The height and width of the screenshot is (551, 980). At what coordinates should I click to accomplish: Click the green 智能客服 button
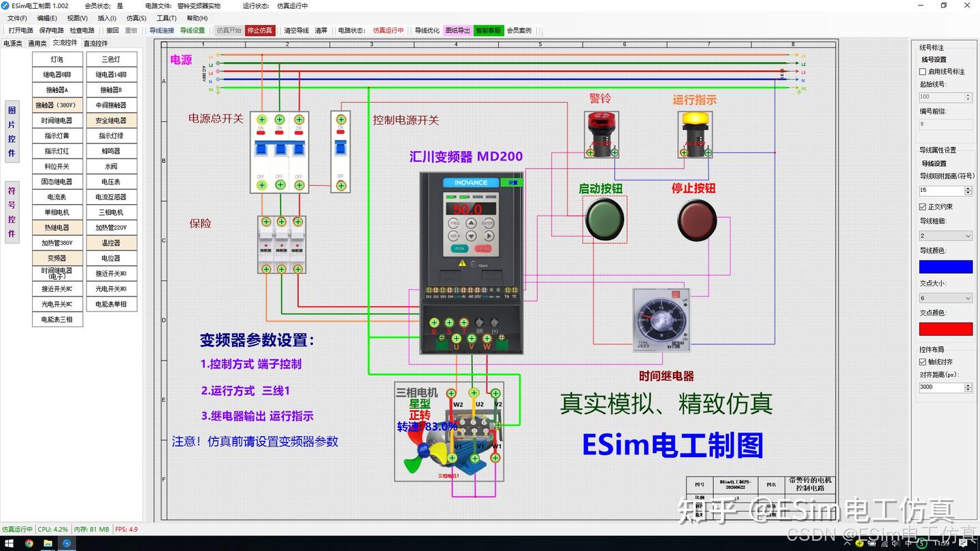[488, 31]
